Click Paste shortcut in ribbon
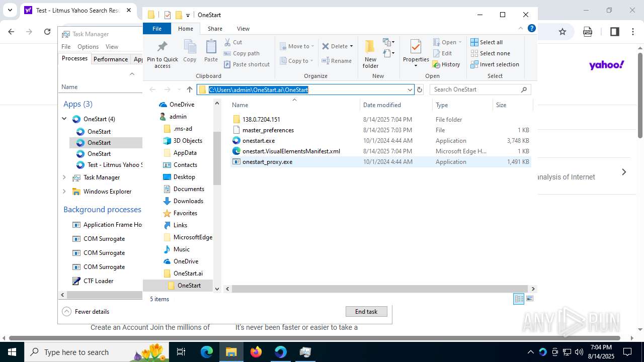Viewport: 644px width, 362px height. pos(247,64)
